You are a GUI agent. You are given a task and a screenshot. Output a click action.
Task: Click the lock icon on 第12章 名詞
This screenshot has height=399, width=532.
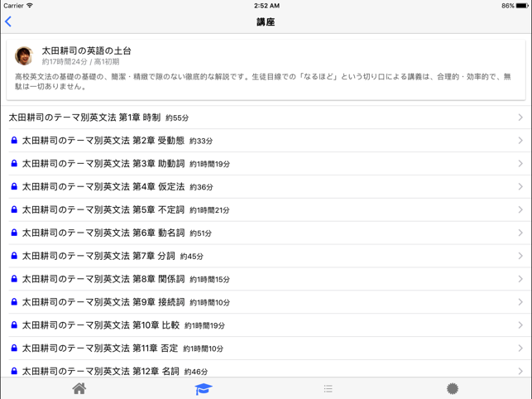[14, 371]
